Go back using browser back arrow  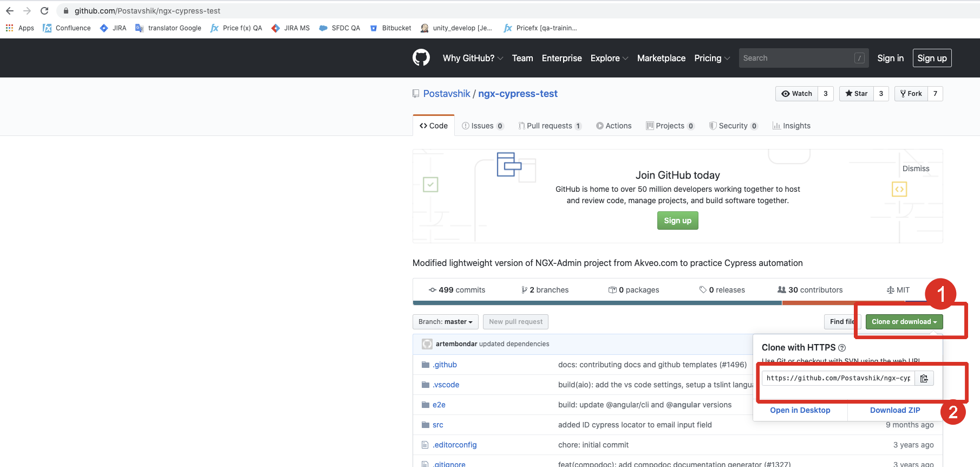pyautogui.click(x=10, y=11)
